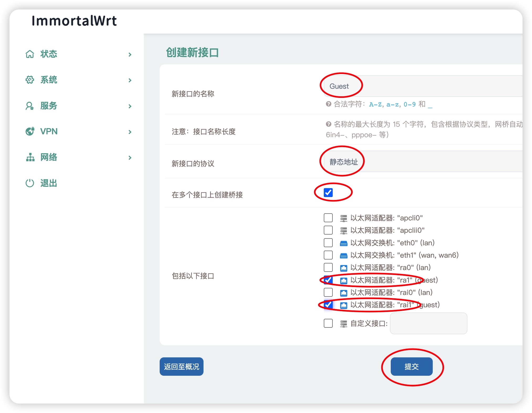
Task: Enable the eth1 (wan, wan6) checkbox
Action: 328,255
